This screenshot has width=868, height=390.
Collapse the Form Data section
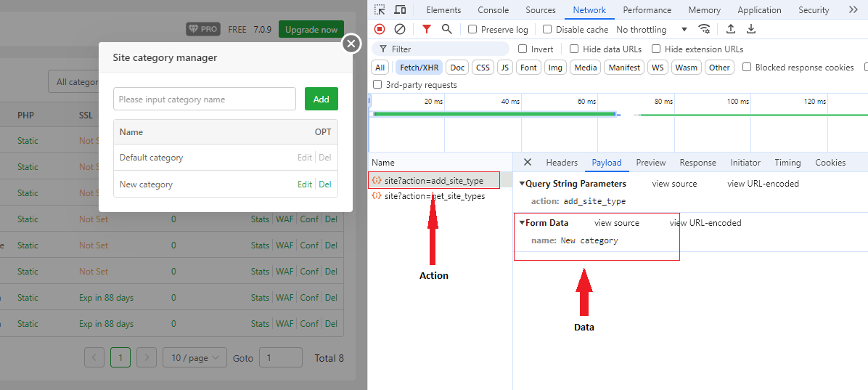[522, 223]
